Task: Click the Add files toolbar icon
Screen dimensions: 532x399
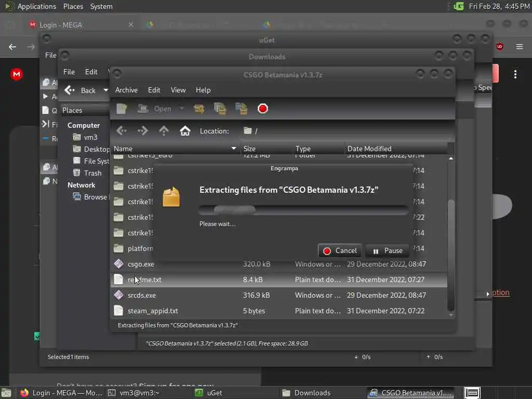Action: tap(220, 109)
